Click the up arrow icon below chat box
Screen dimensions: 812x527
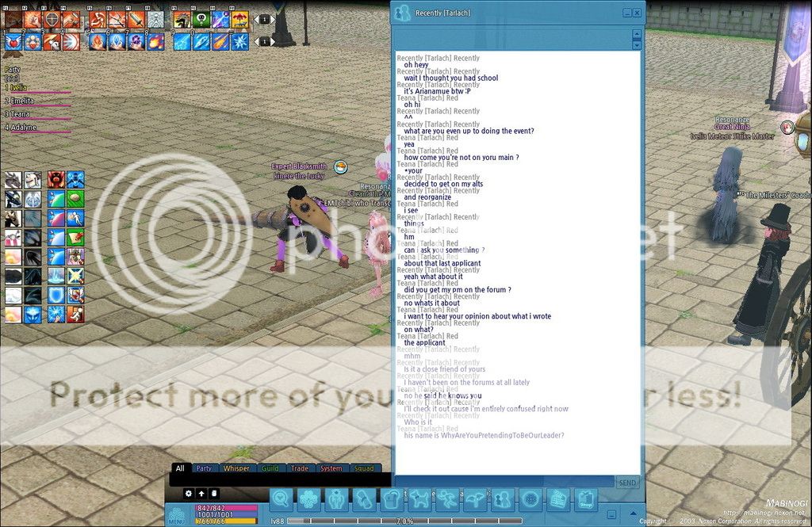click(201, 494)
